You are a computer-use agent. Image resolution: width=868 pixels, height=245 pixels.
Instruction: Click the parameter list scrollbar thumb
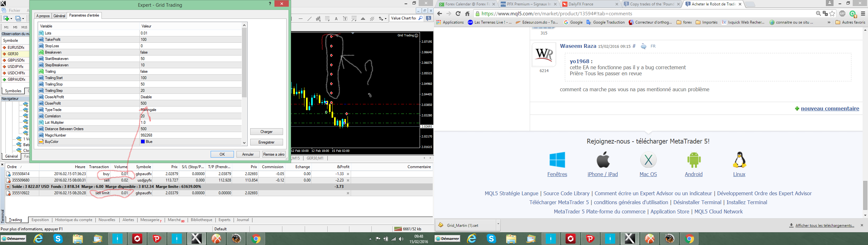(x=244, y=63)
